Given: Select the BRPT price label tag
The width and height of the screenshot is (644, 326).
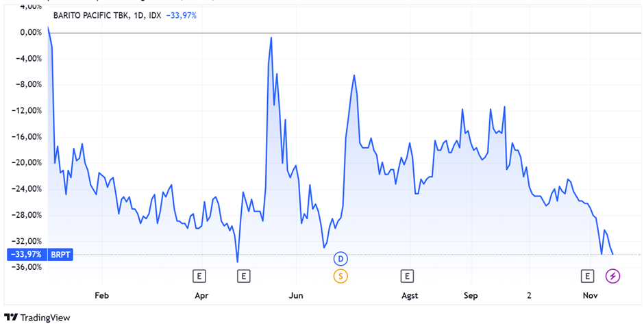Looking at the screenshot, I should (x=60, y=255).
